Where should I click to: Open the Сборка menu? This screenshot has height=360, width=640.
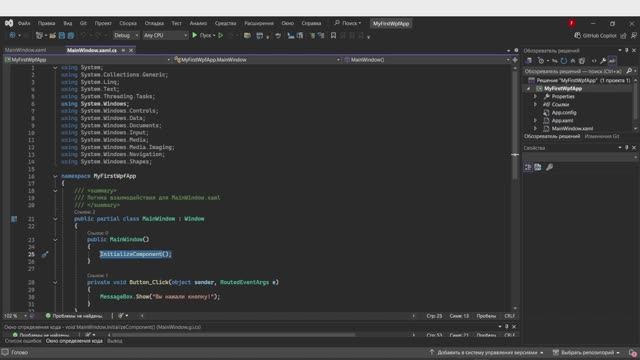pyautogui.click(x=128, y=23)
